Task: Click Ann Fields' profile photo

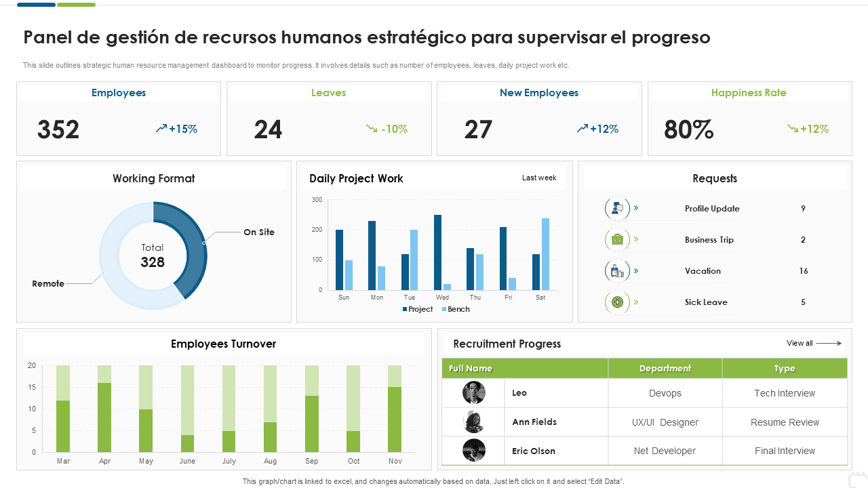Action: 474,422
